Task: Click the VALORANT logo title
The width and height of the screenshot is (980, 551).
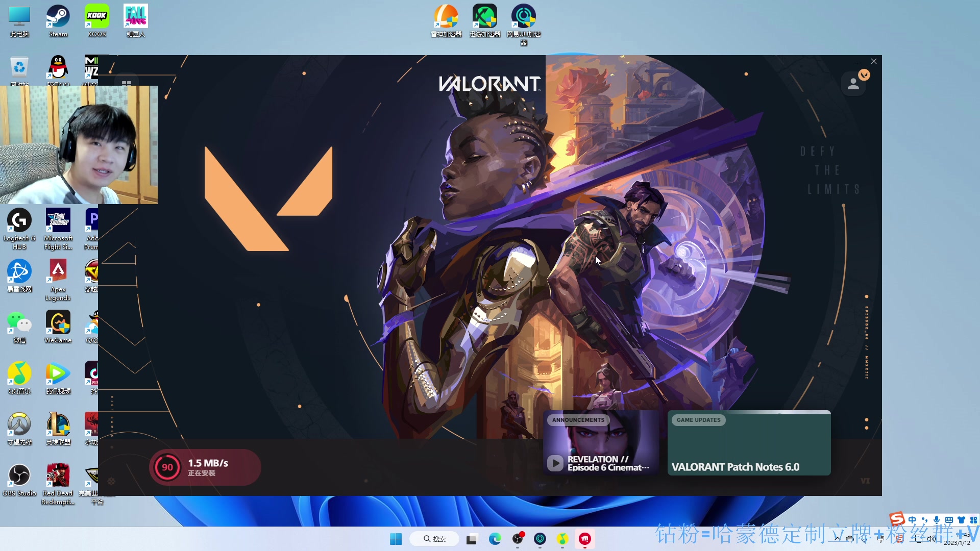Action: [489, 84]
